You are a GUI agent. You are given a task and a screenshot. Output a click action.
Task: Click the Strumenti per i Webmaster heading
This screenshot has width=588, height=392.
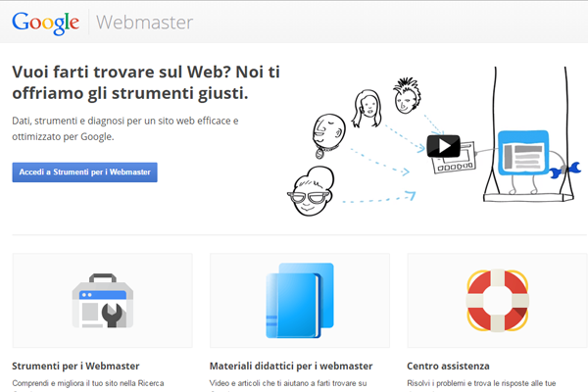click(75, 367)
